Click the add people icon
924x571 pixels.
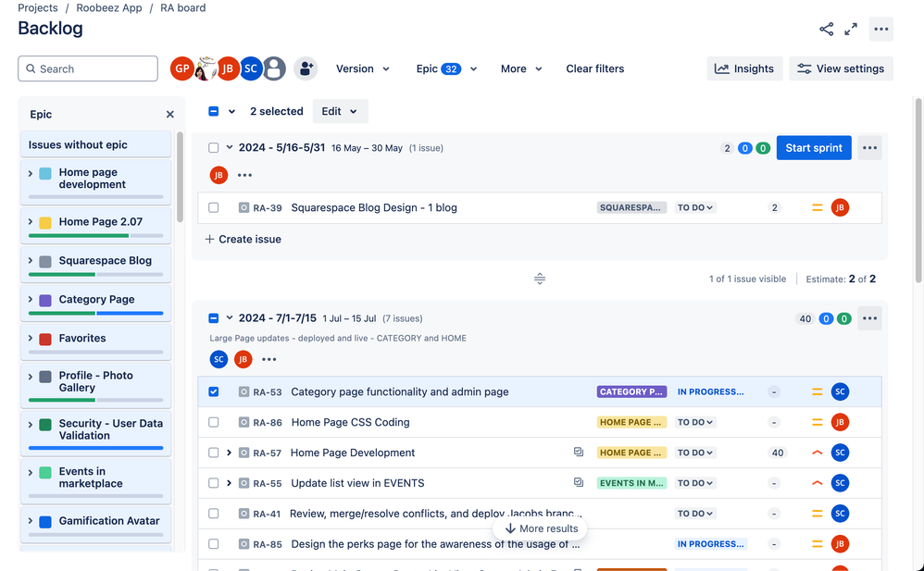pos(306,68)
